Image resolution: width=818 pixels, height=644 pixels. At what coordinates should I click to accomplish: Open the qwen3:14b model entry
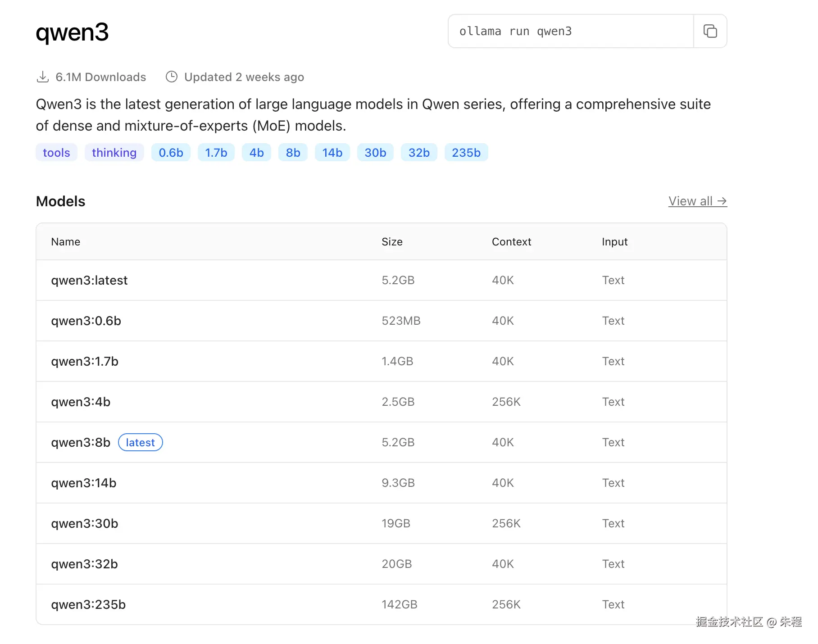click(84, 483)
